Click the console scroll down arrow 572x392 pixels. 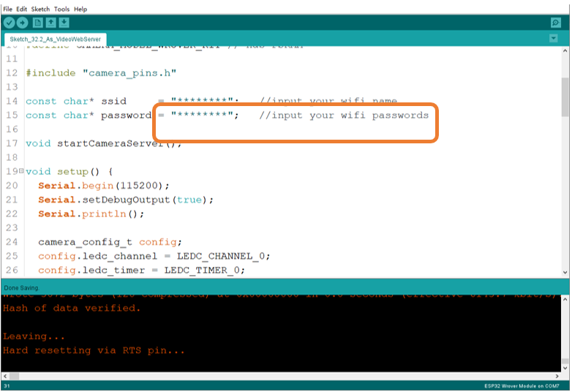[565, 368]
